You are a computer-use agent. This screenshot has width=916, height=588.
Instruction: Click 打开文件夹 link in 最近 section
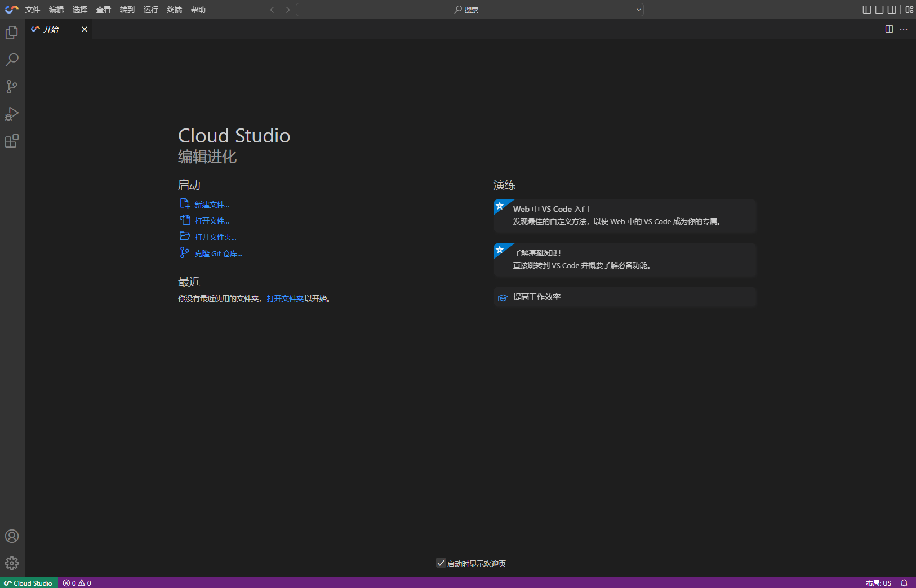point(285,299)
